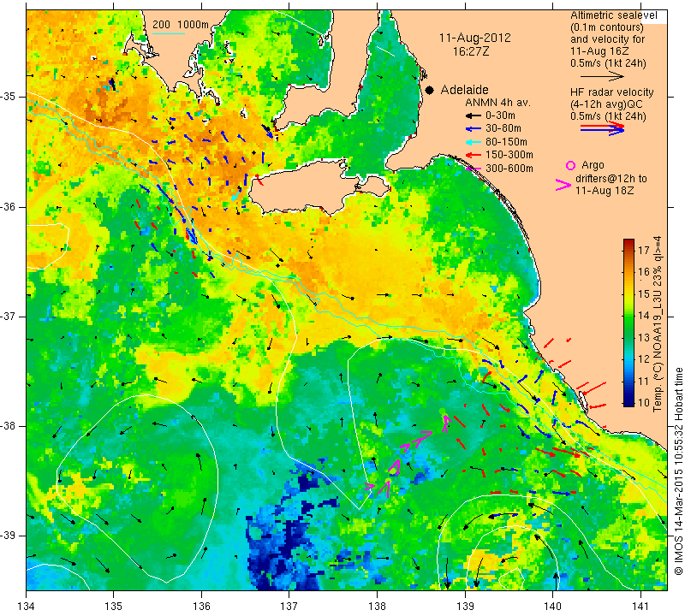
Task: Click the Adelaide city label
Action: 464,90
